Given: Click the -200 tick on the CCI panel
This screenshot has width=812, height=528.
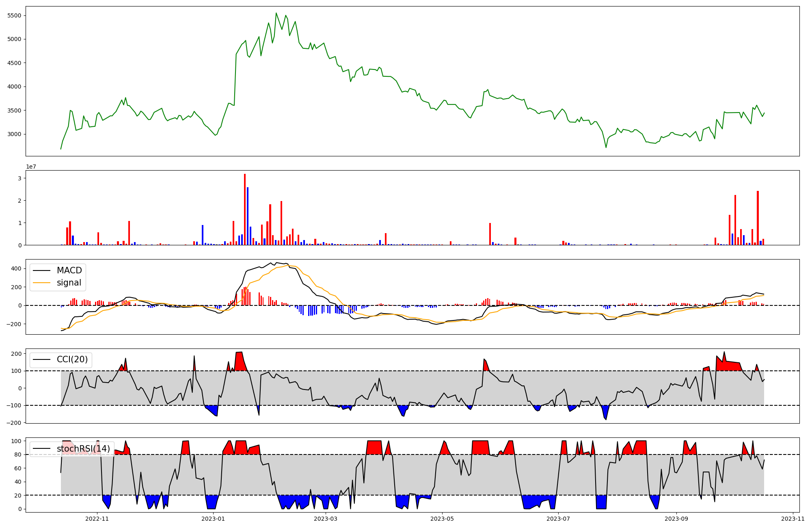Looking at the screenshot, I should [15, 423].
